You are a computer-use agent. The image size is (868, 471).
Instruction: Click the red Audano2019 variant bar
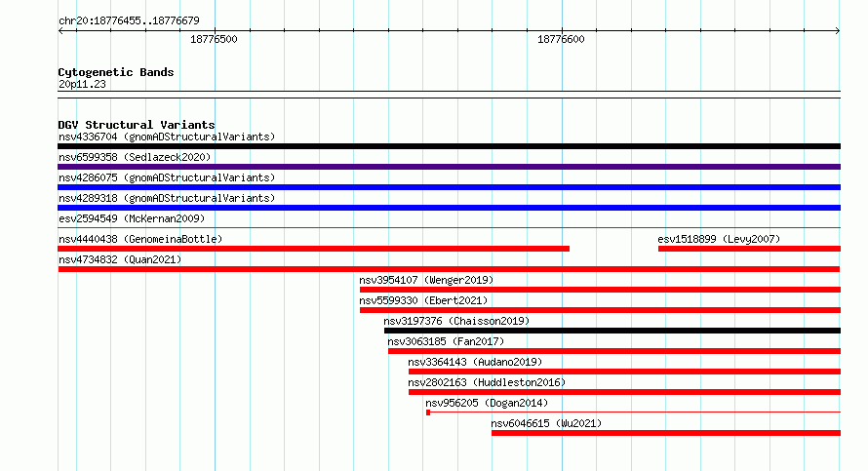(624, 372)
